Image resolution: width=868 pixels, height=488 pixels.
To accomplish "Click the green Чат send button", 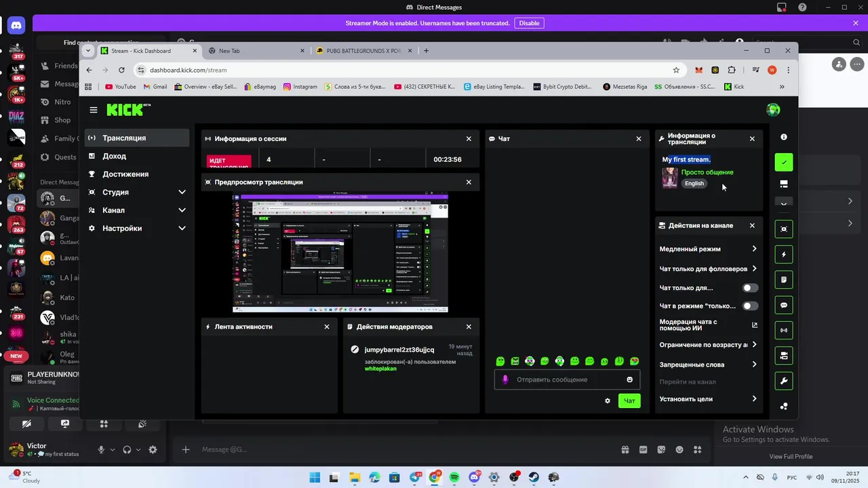I will tap(629, 401).
